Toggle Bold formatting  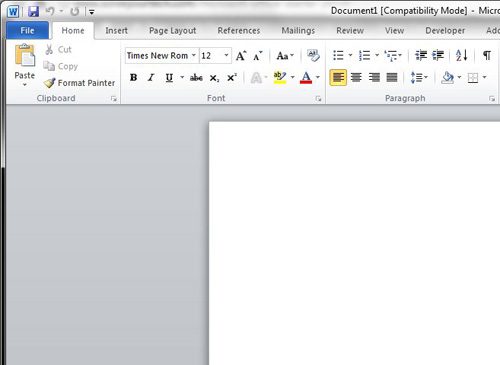tap(133, 78)
